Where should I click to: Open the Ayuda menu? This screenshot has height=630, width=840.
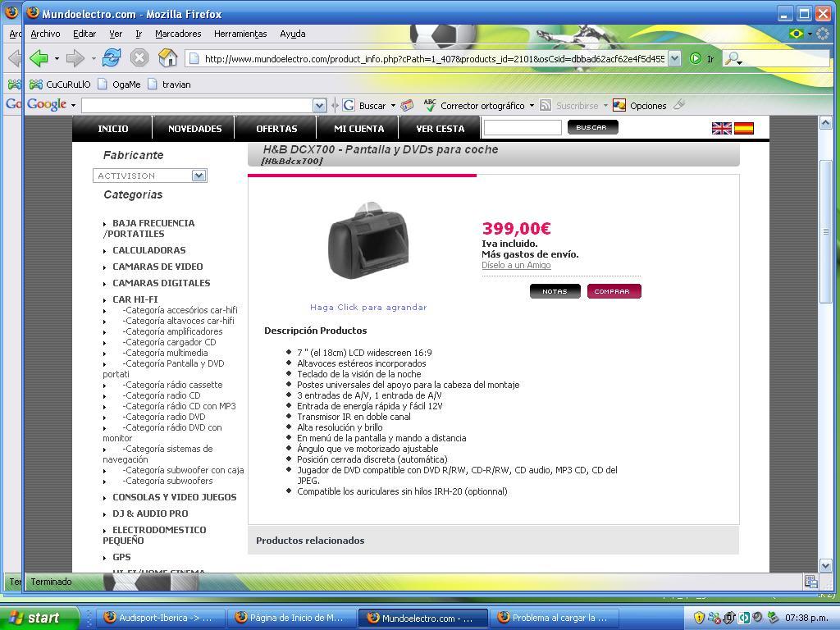coord(293,33)
